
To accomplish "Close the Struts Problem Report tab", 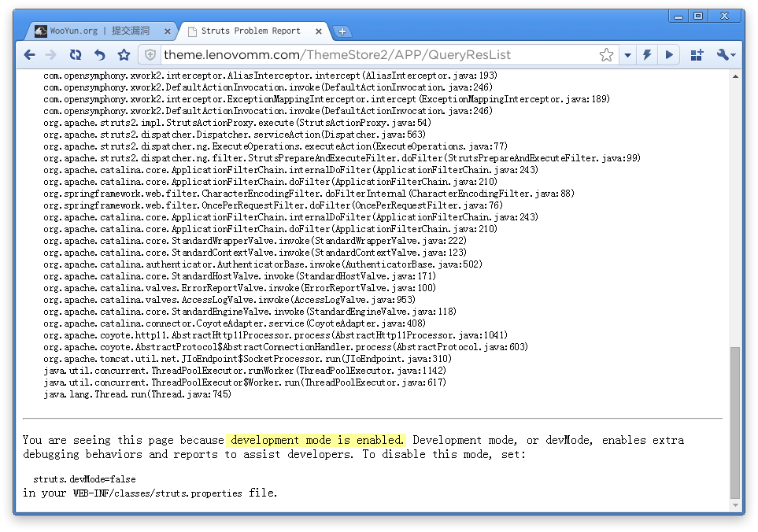I will 319,31.
